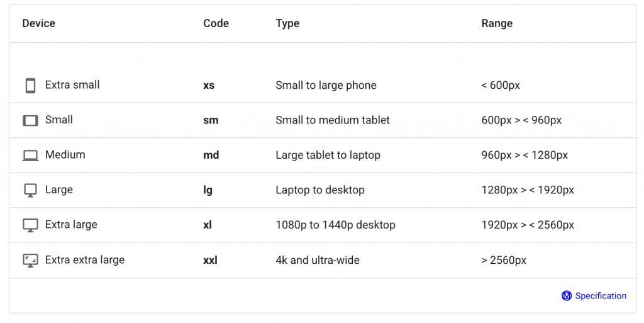The width and height of the screenshot is (644, 323).
Task: Click the Material logo icon next to Specification
Action: tap(567, 296)
